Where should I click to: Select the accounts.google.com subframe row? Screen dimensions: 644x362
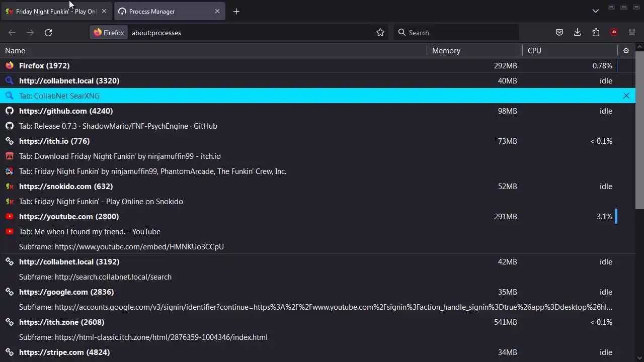click(317, 307)
